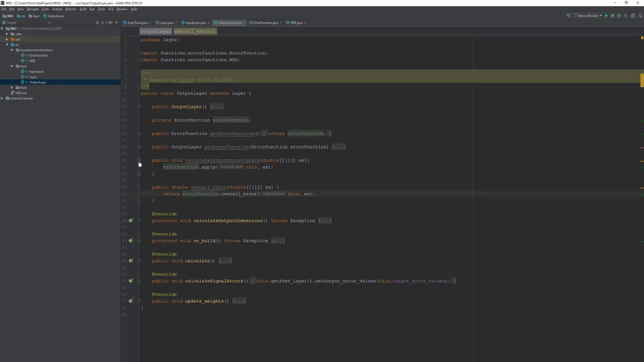Expand the .idea folder

click(x=7, y=34)
